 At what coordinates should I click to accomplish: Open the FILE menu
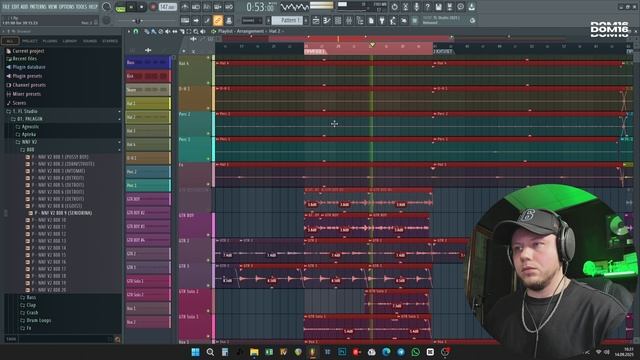tap(6, 7)
